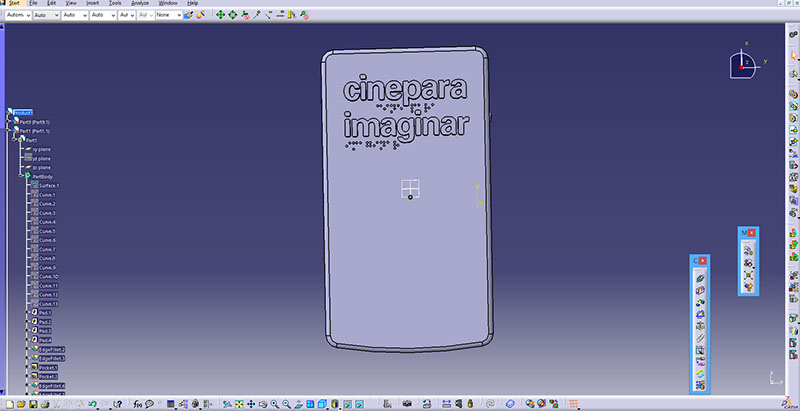Viewport: 800px width, 411px height.
Task: Click the Print icon in bottom toolbar
Action: pos(45,404)
